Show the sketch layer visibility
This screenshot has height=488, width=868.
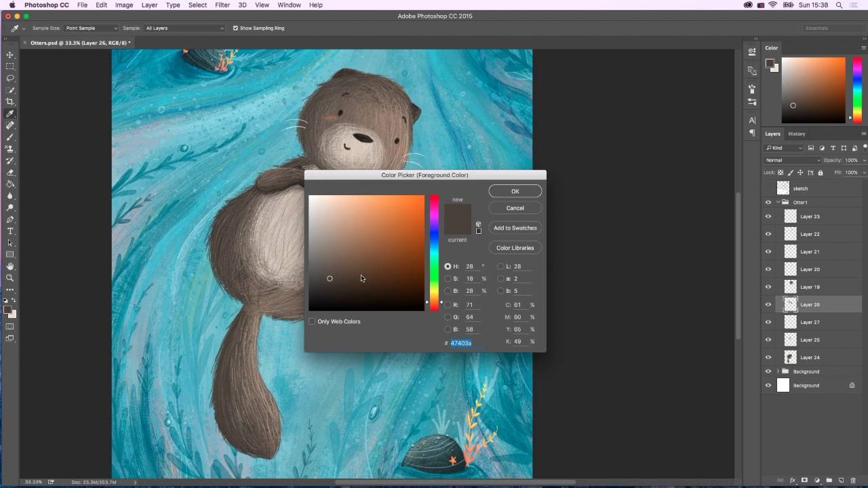[768, 188]
